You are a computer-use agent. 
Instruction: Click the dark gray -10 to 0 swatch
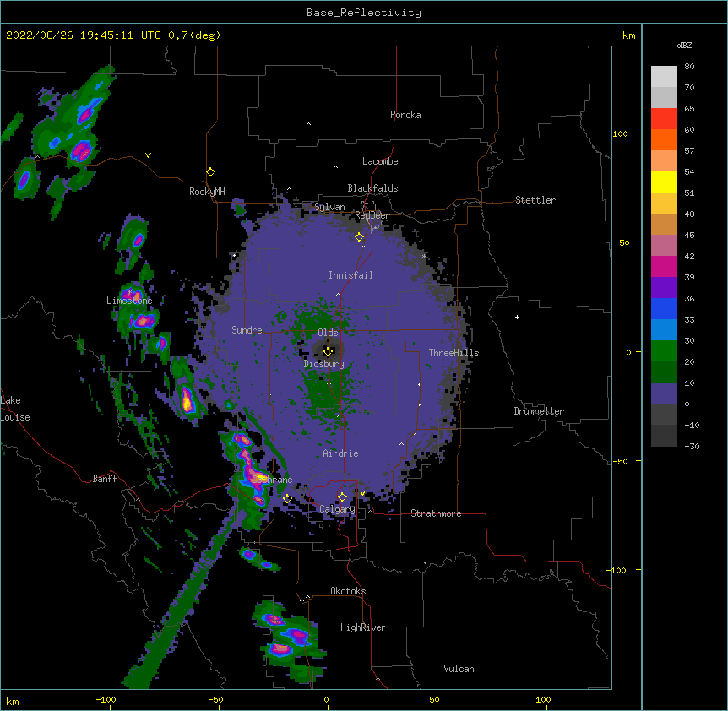[664, 415]
